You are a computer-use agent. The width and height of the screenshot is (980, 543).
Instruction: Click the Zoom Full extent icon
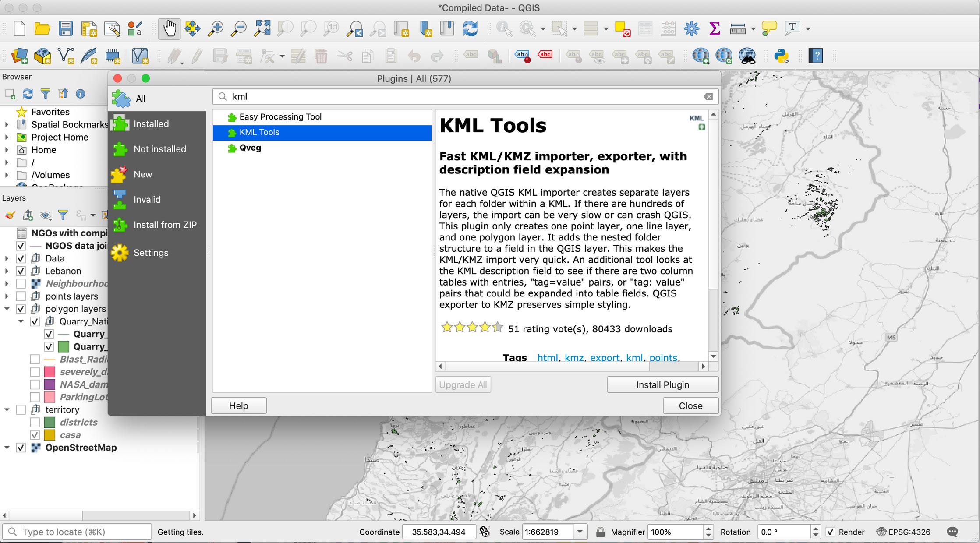(262, 29)
